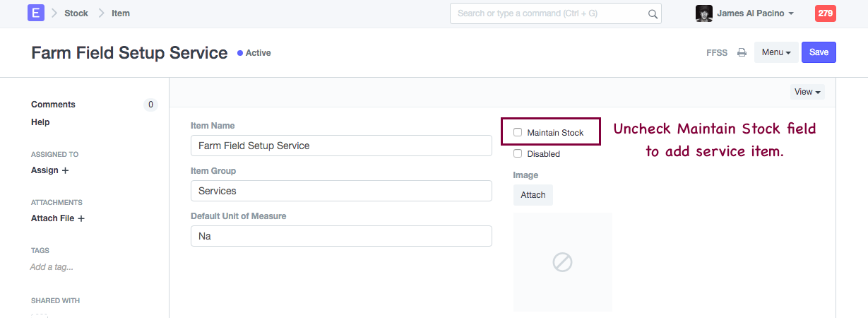Click the Item Group field

coord(341,191)
